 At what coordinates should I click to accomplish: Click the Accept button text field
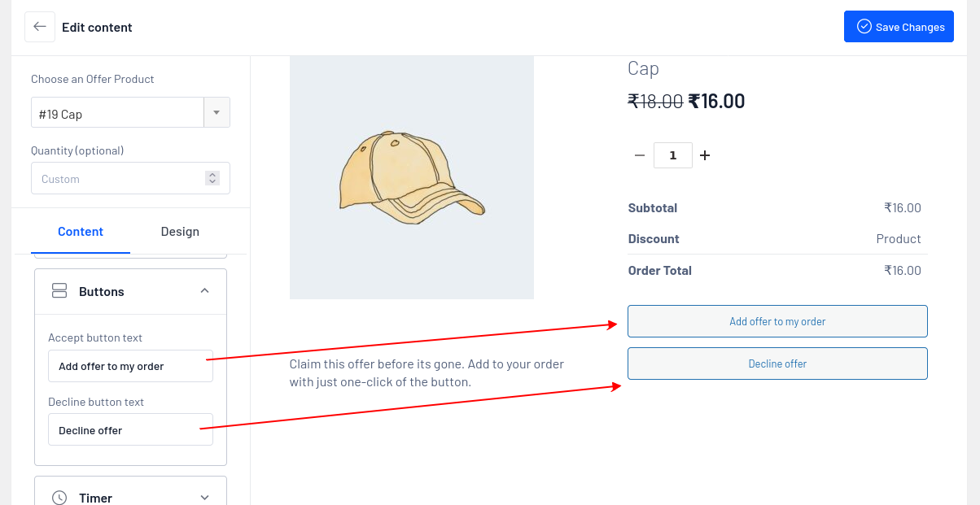[x=130, y=366]
